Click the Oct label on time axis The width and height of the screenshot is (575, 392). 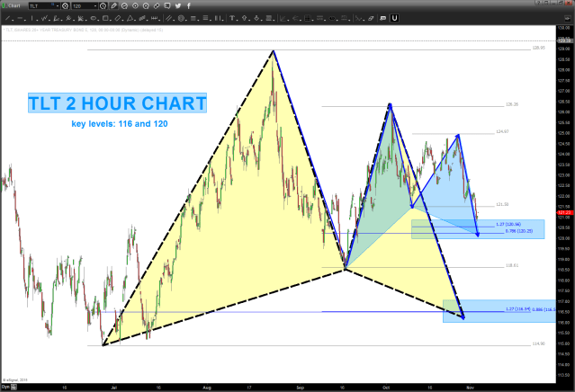(386, 388)
